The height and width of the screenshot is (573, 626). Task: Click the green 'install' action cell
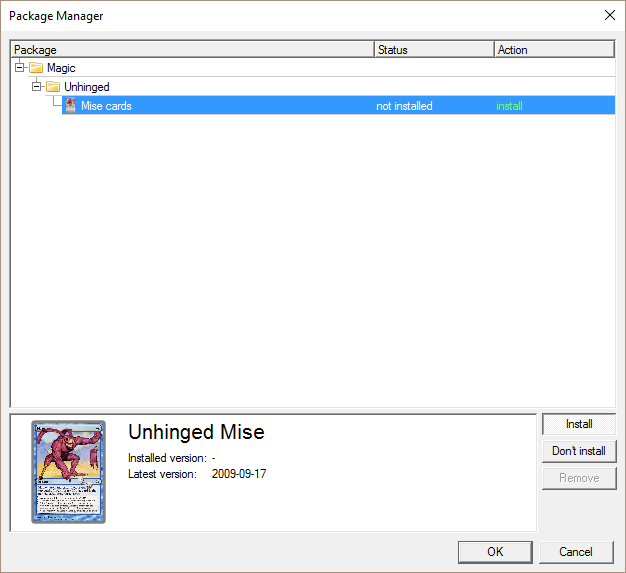(x=509, y=106)
